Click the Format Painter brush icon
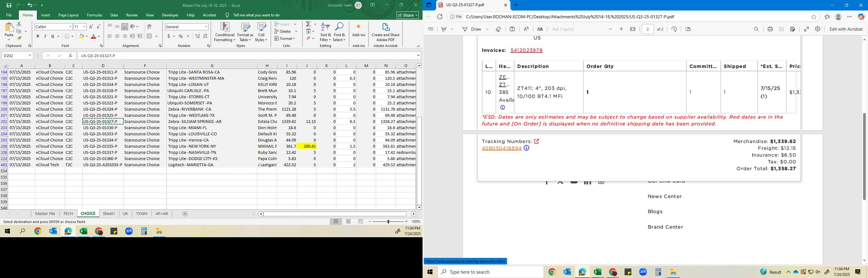 click(x=19, y=38)
